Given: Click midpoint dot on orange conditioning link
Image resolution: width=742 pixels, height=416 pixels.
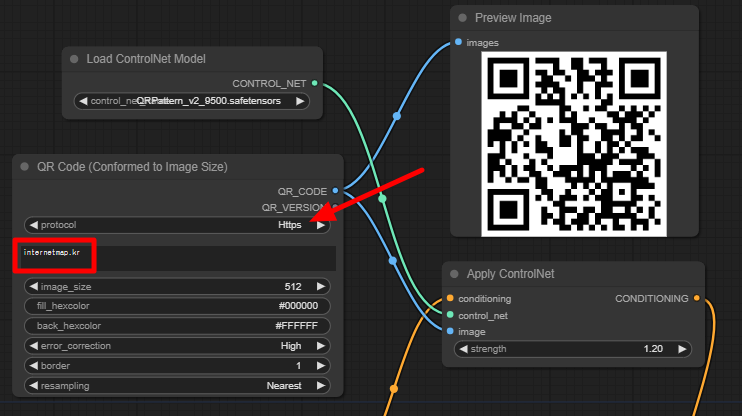Looking at the screenshot, I should coord(394,389).
